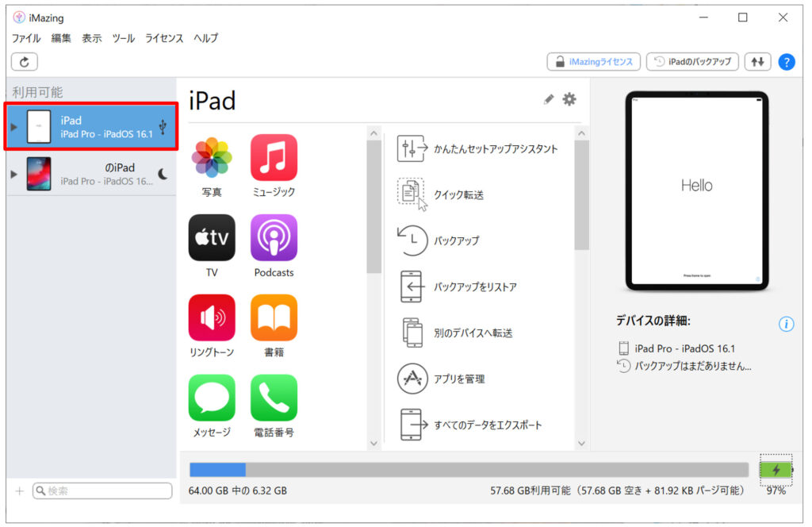Viewport: 812px width, 527px height.
Task: Open the ツール menu
Action: pyautogui.click(x=123, y=38)
